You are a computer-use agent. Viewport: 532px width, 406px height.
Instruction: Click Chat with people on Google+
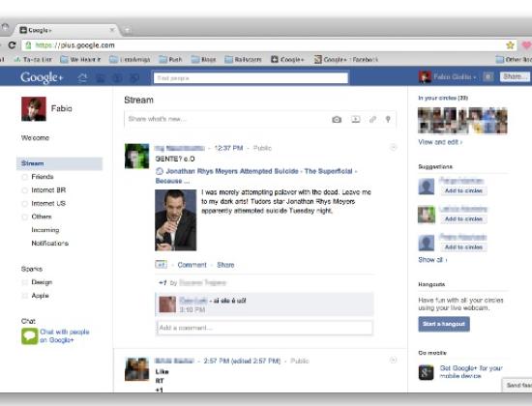[x=65, y=335]
